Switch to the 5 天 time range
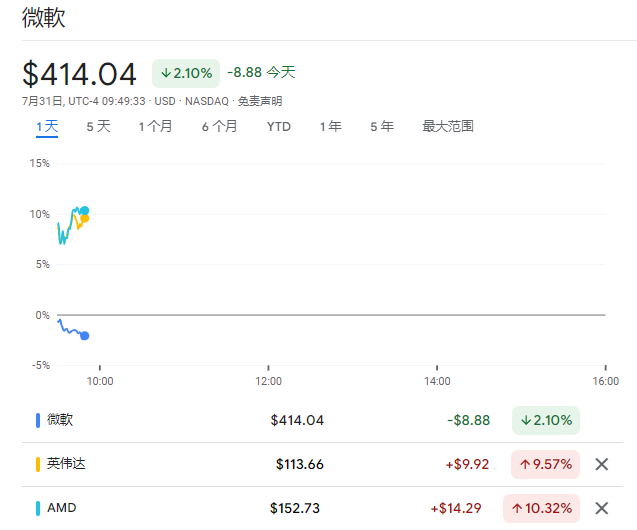Viewport: 637px width, 530px height. click(x=98, y=127)
